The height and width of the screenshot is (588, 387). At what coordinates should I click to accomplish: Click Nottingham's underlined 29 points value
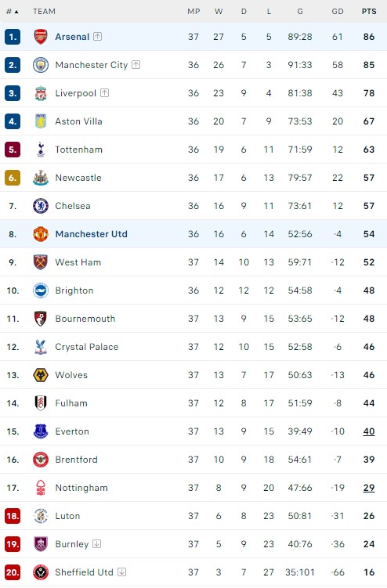coord(369,488)
